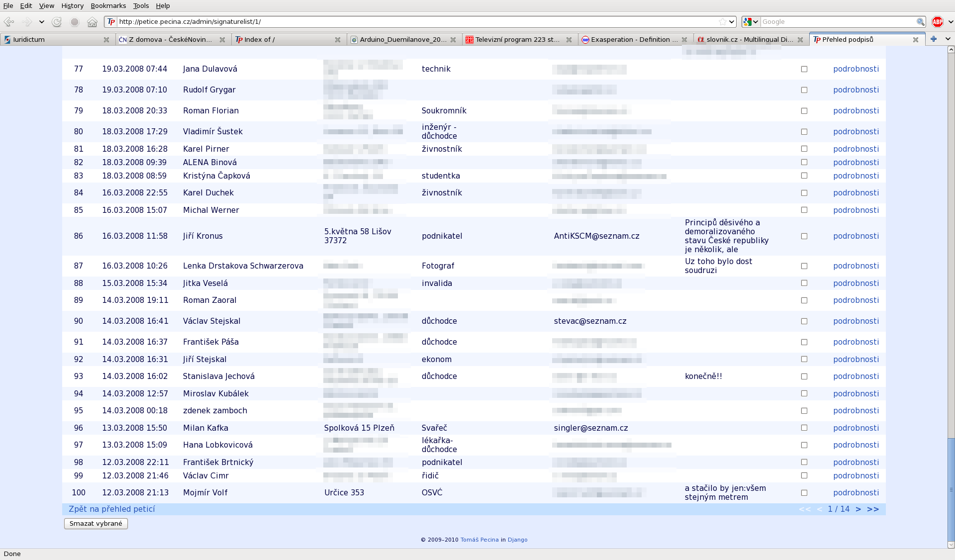Screen dimensions: 955x560
Task: Select the email AntiKSCM@seznam.cz
Action: point(596,236)
